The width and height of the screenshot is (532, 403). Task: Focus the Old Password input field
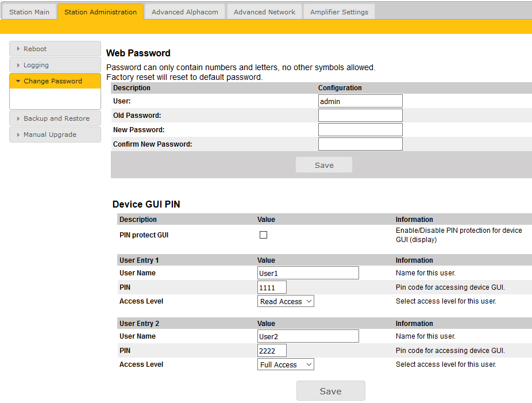click(360, 116)
